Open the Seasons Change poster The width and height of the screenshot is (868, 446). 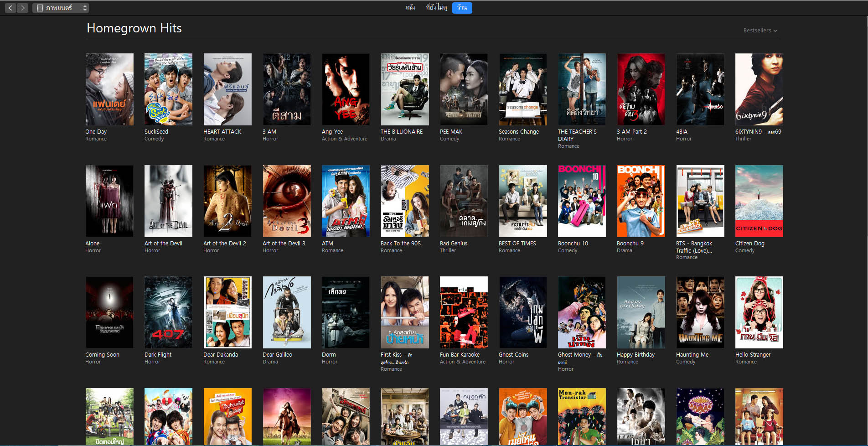(523, 89)
